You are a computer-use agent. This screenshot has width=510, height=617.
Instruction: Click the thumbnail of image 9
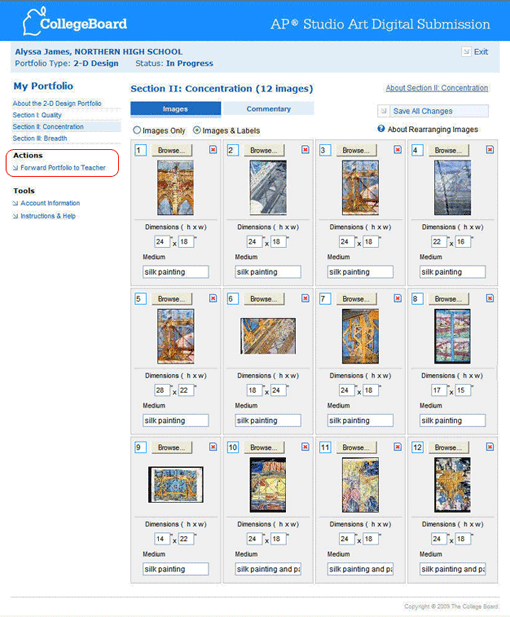tap(176, 485)
